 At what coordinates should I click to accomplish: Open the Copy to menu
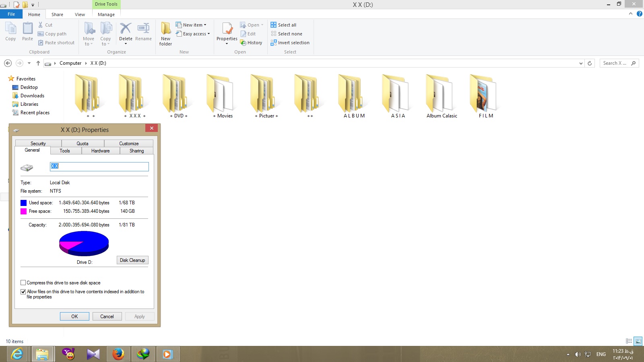tap(105, 34)
